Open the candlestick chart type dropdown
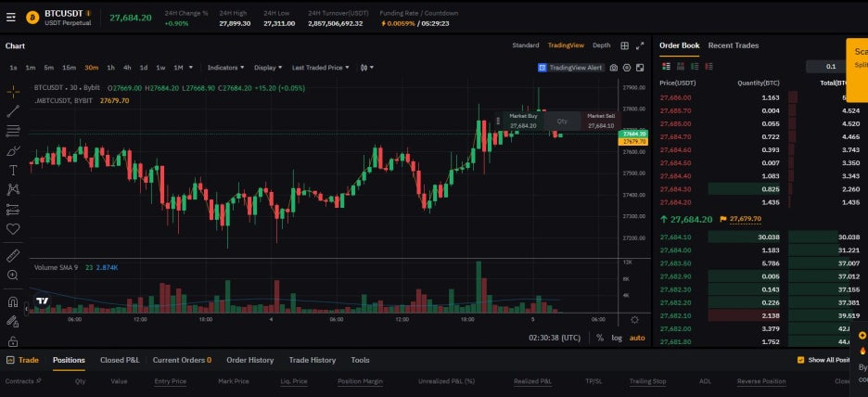Viewport: 868px width, 397px height. click(366, 68)
